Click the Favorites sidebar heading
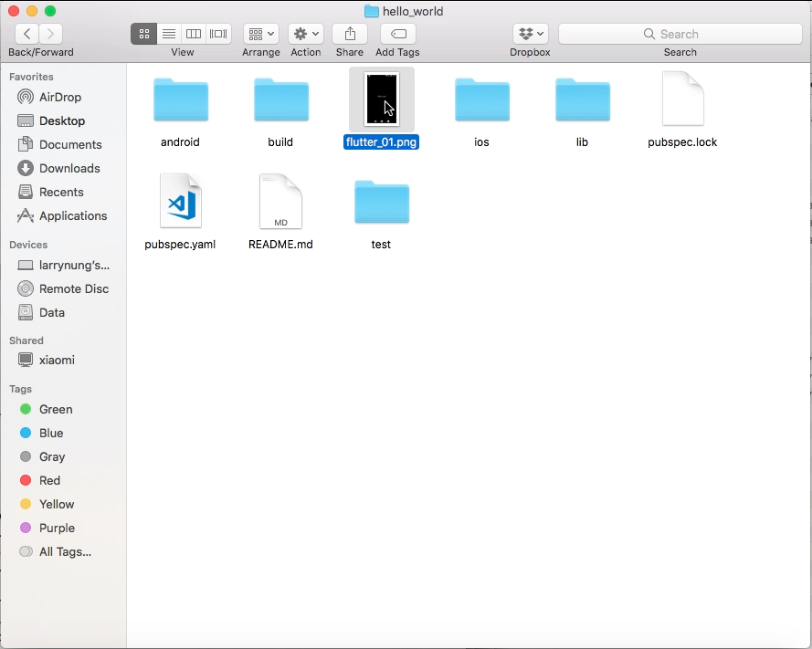Image resolution: width=812 pixels, height=649 pixels. 31,77
